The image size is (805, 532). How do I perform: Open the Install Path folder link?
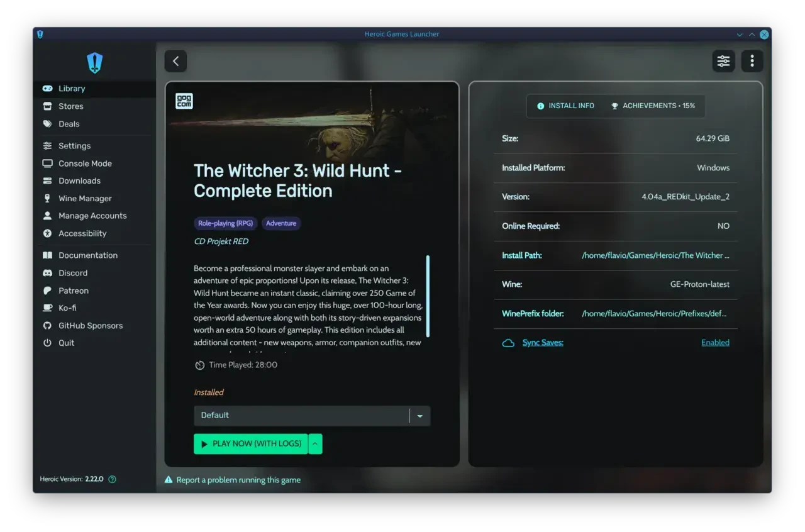pyautogui.click(x=656, y=255)
